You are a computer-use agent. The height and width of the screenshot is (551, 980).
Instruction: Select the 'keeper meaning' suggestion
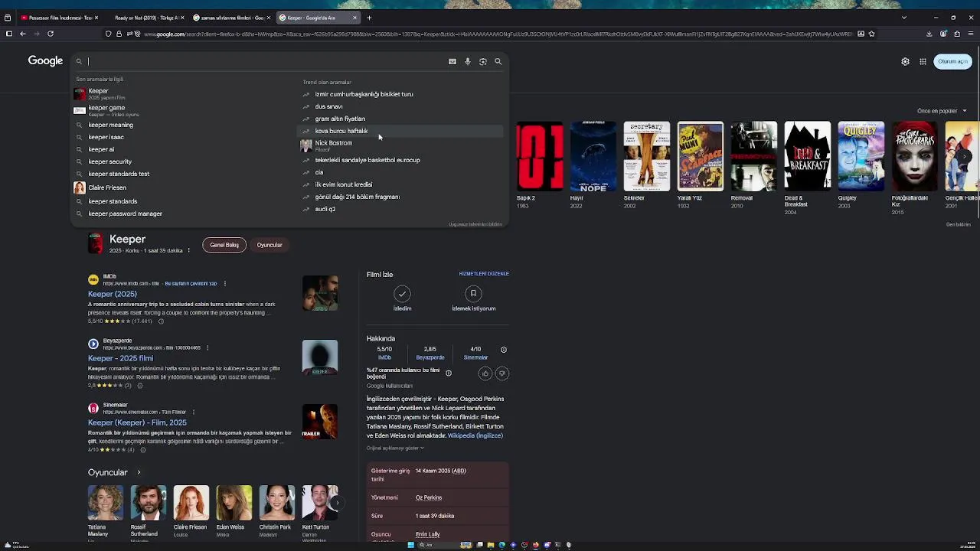click(111, 125)
